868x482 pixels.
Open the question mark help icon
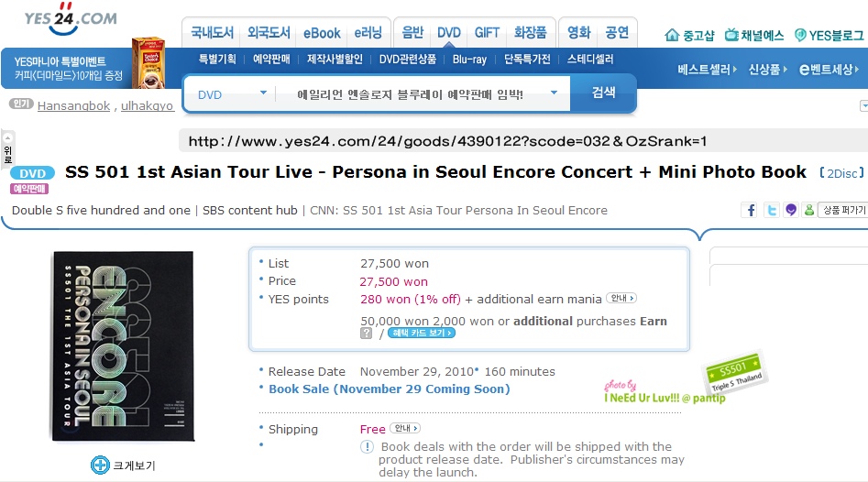(366, 334)
